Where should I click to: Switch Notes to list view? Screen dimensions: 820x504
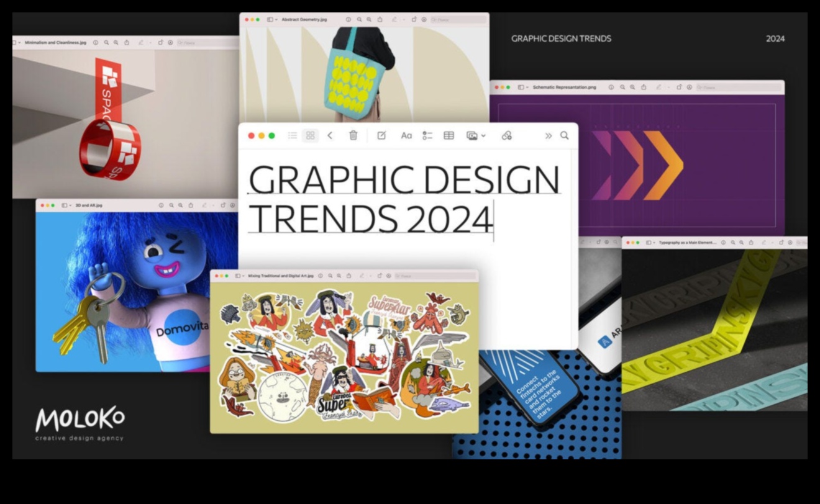[x=292, y=135]
